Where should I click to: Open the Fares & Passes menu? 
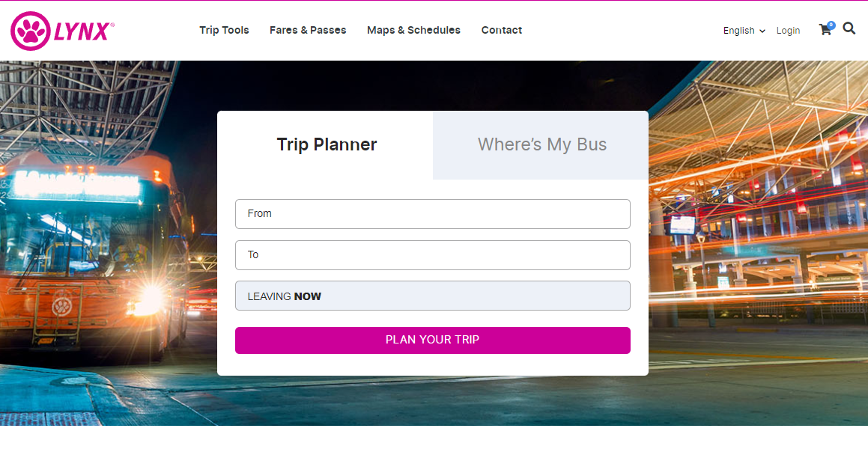[x=308, y=31]
